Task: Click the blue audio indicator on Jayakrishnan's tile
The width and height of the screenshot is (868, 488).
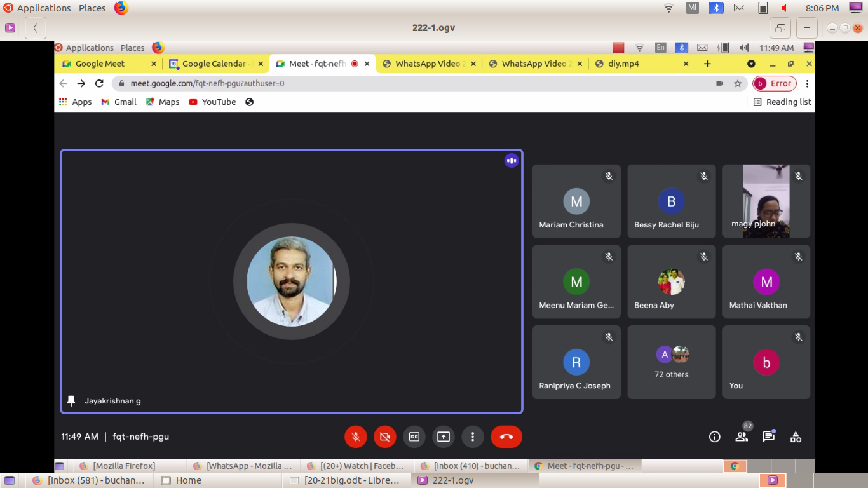Action: coord(512,161)
